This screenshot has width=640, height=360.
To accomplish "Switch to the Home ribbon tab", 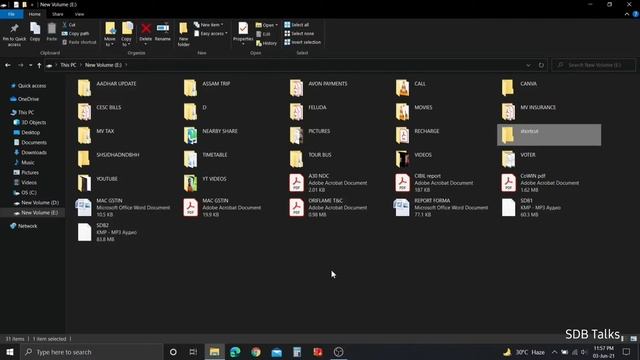I will click(35, 14).
